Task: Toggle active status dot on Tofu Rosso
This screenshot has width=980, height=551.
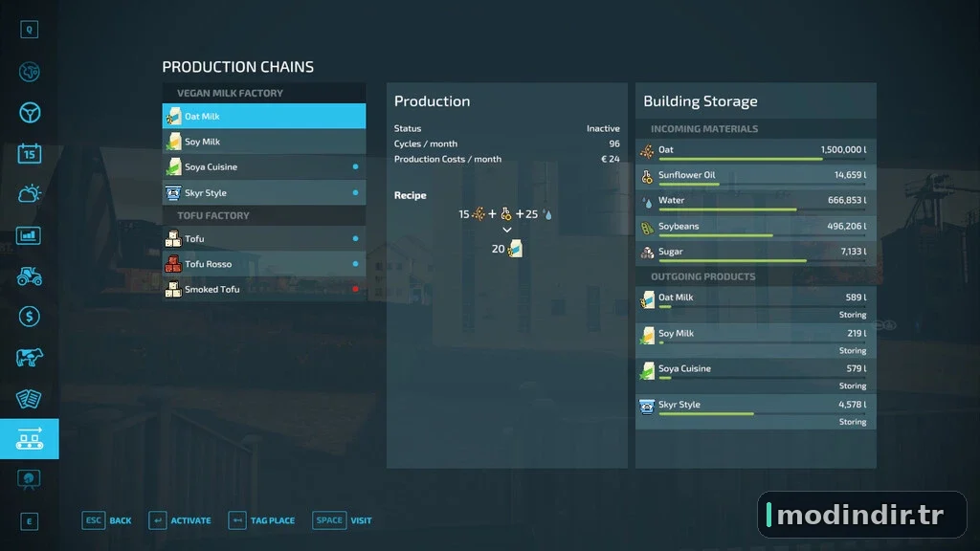Action: coord(355,264)
